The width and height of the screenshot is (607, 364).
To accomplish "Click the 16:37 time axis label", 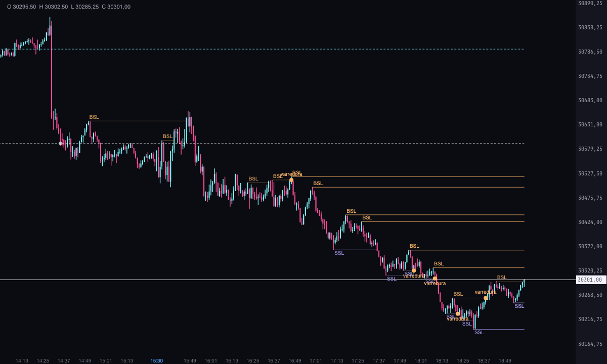I will pyautogui.click(x=274, y=361).
